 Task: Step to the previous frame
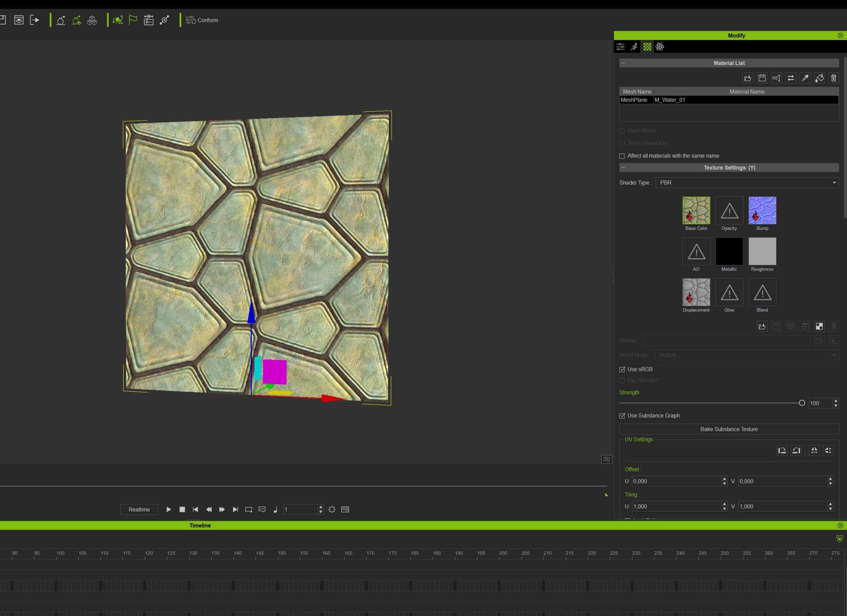pos(209,509)
